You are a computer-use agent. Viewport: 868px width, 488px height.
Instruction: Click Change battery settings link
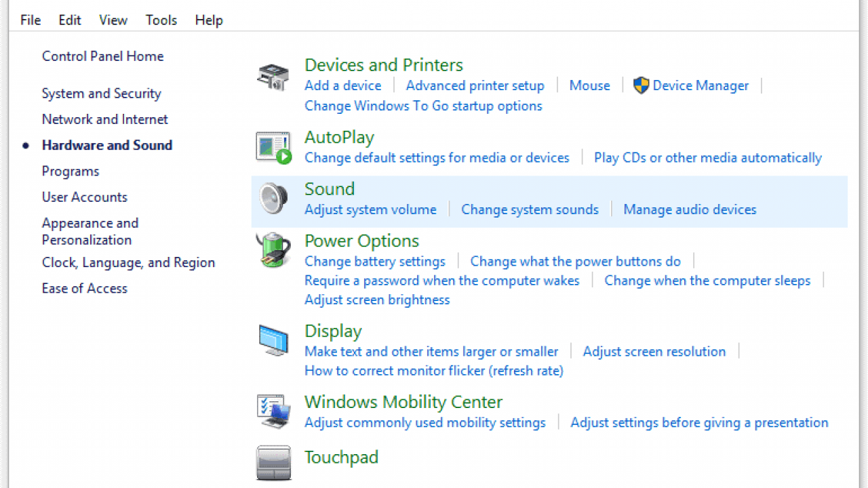pyautogui.click(x=375, y=262)
